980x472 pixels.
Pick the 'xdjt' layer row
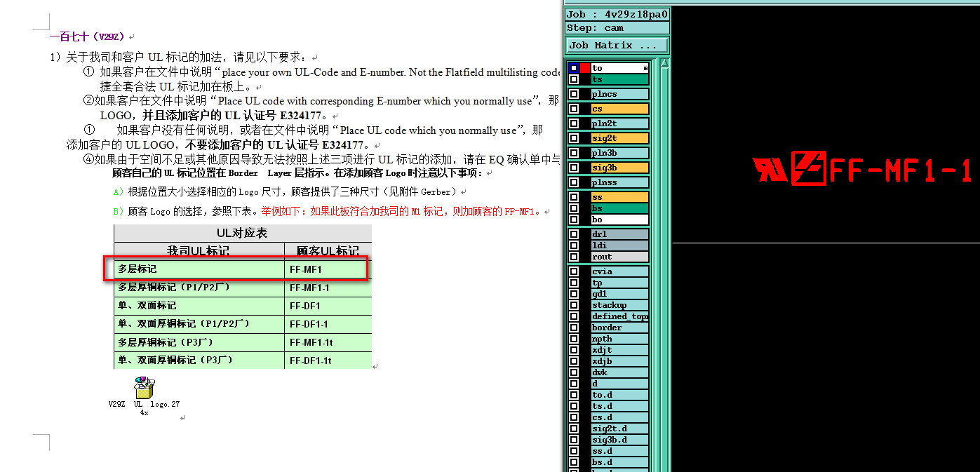(x=620, y=350)
